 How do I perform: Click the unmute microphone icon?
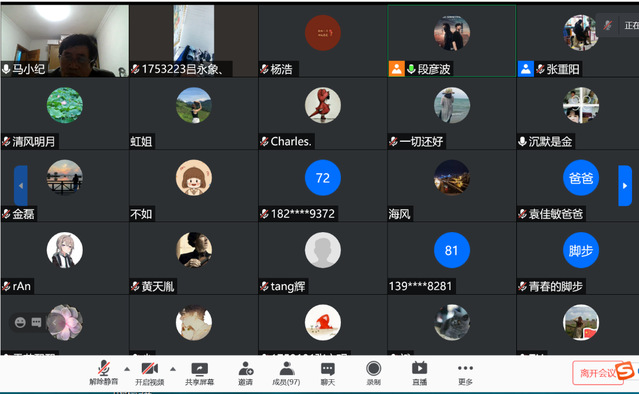[x=104, y=368]
